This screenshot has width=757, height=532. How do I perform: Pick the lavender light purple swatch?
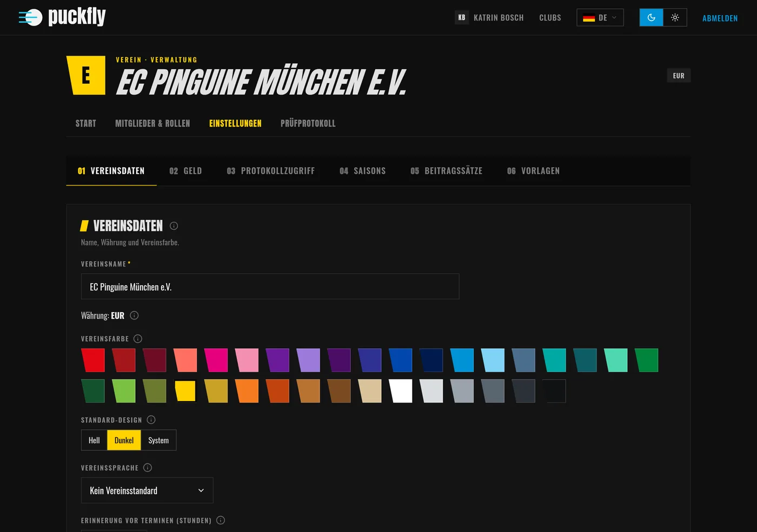[x=309, y=360]
